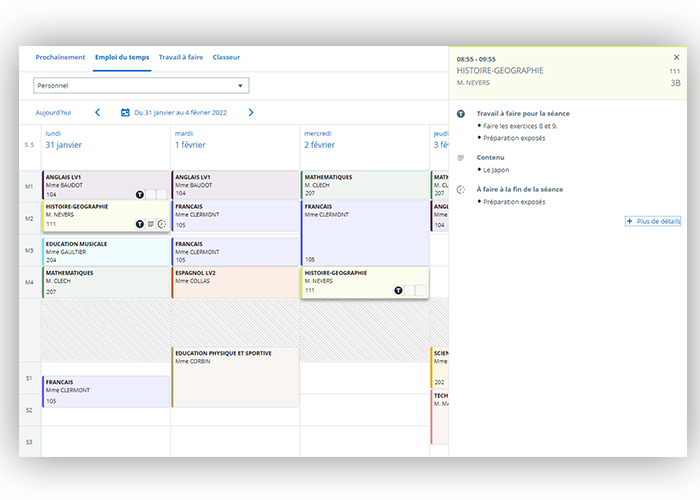Click 'Travail à faire pour la séance' icon
The height and width of the screenshot is (500, 700).
(x=461, y=114)
